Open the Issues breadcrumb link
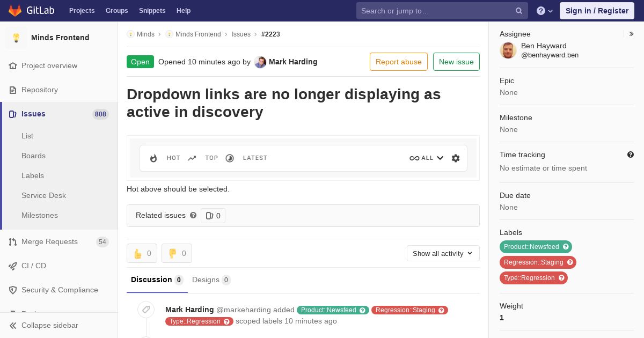Image resolution: width=644 pixels, height=338 pixels. pyautogui.click(x=241, y=34)
